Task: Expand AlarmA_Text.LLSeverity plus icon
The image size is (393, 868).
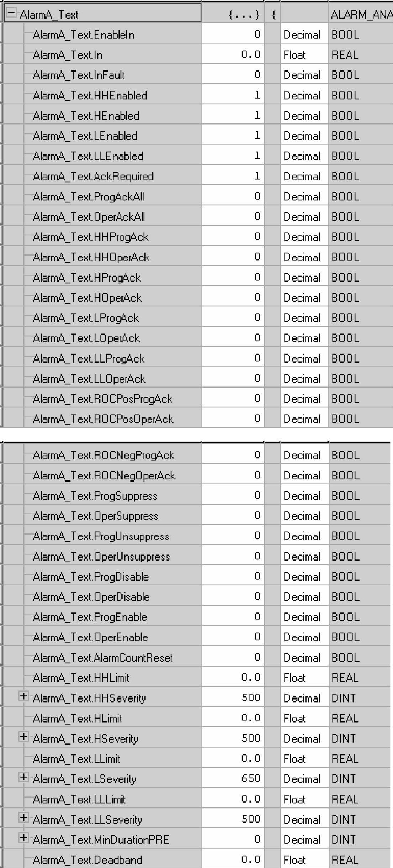Action: coord(23,818)
